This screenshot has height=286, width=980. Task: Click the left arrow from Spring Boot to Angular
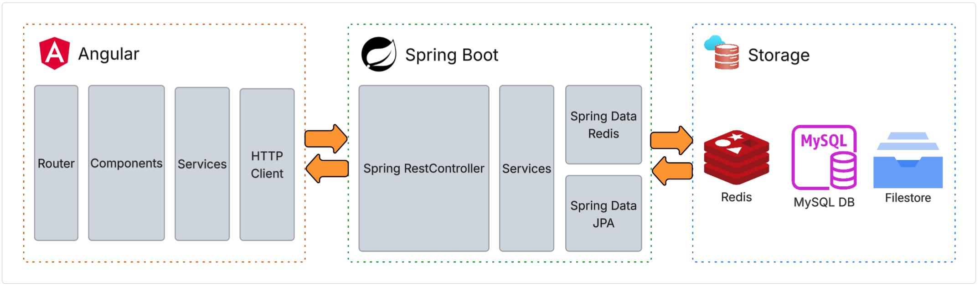click(x=327, y=169)
